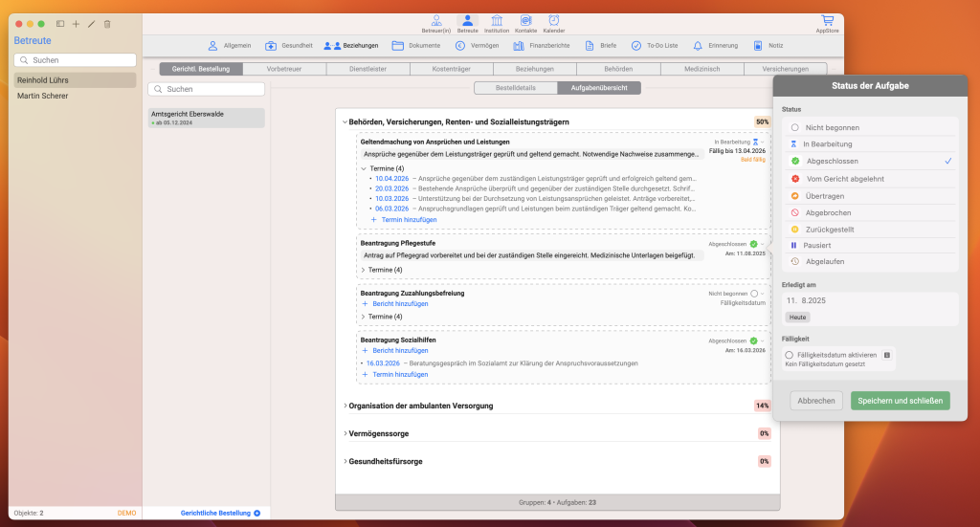Click the Kontakte icon in the top toolbar
This screenshot has width=980, height=527.
(525, 22)
